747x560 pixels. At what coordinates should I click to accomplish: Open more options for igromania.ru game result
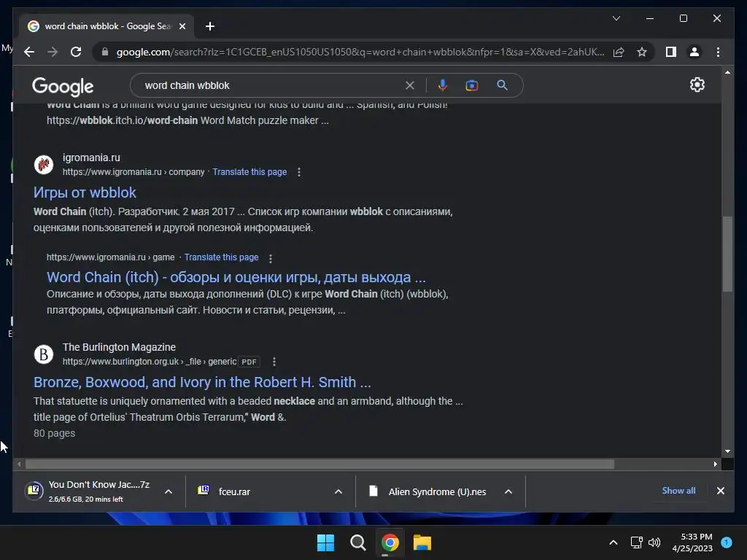pyautogui.click(x=271, y=259)
